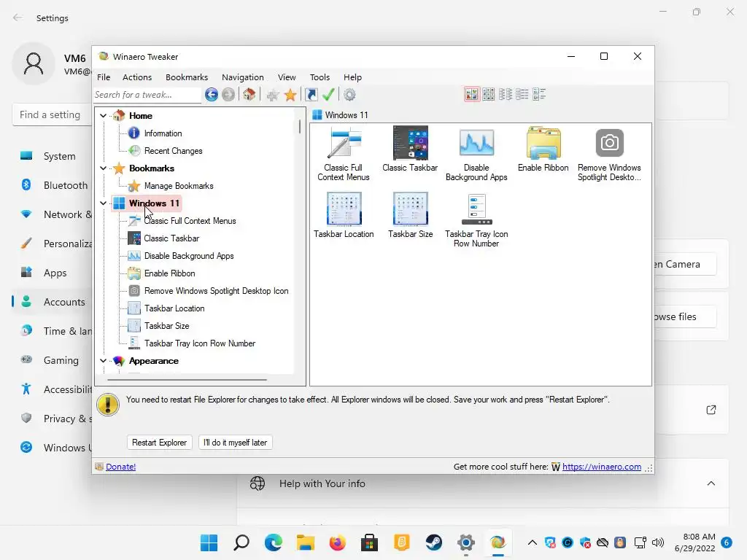747x560 pixels.
Task: Add bookmark using grey star plus icon
Action: click(273, 95)
